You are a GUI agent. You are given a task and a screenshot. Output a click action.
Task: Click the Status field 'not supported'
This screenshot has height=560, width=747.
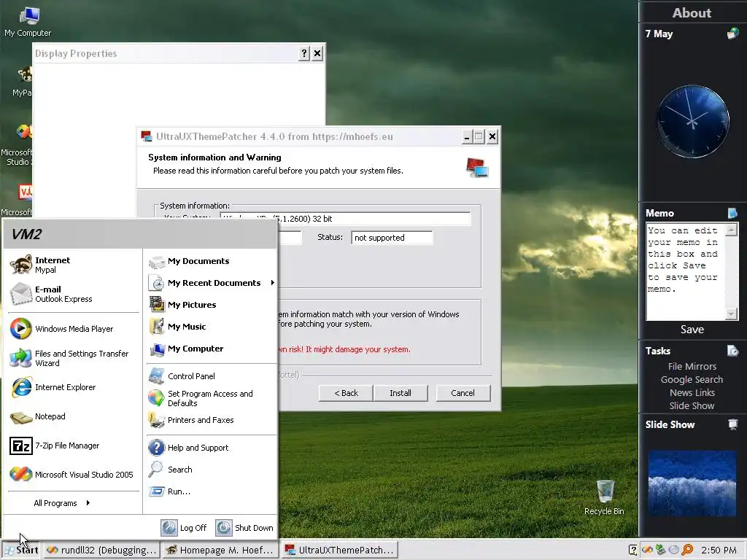click(392, 238)
